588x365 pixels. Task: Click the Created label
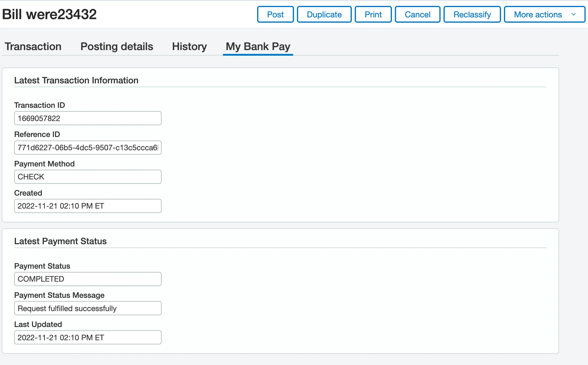(x=28, y=193)
